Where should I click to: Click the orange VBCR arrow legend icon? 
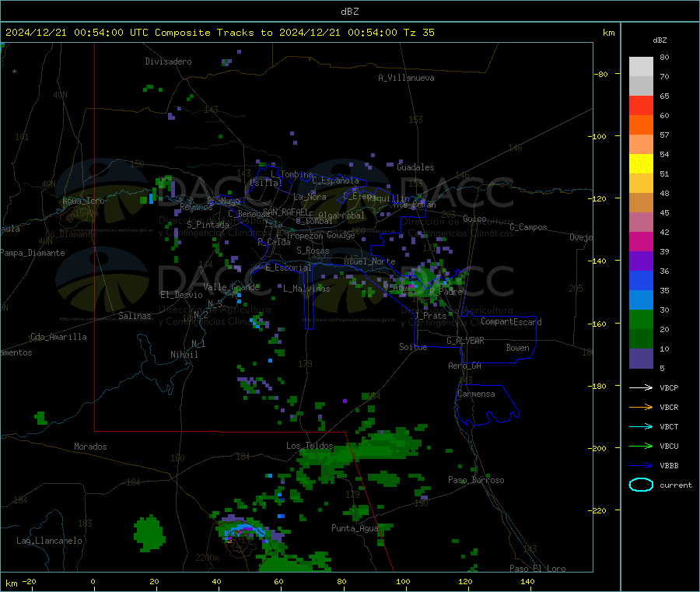coord(641,407)
